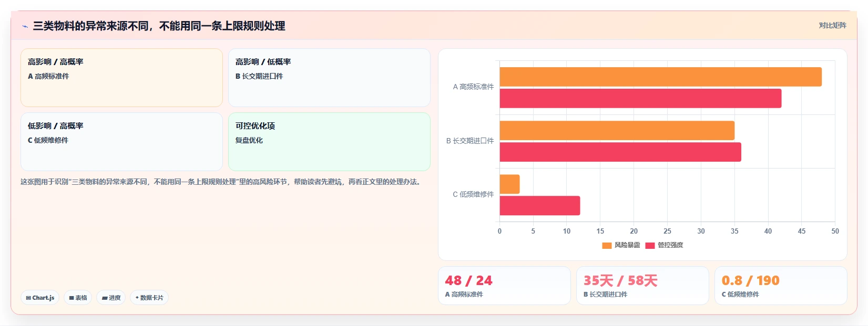This screenshot has width=868, height=326.
Task: Click the x-axis tick label 50
Action: [835, 231]
